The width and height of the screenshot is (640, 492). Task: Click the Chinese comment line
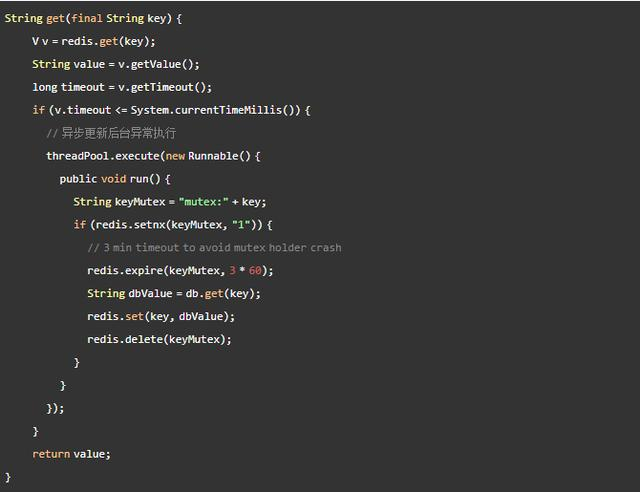click(111, 133)
